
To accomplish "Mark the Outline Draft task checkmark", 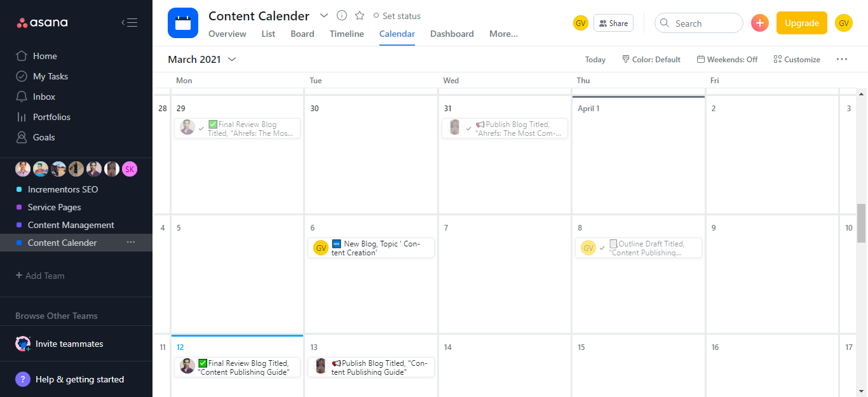I will 602,248.
